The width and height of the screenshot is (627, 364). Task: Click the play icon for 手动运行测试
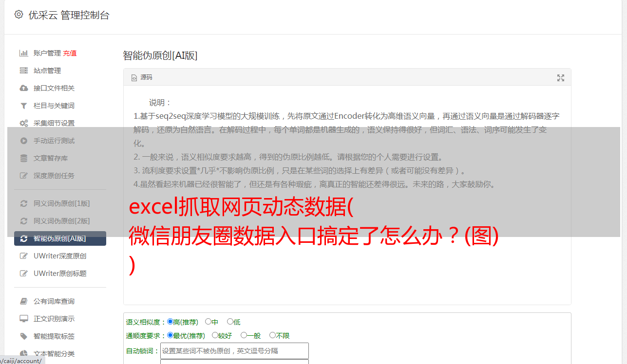pyautogui.click(x=23, y=141)
